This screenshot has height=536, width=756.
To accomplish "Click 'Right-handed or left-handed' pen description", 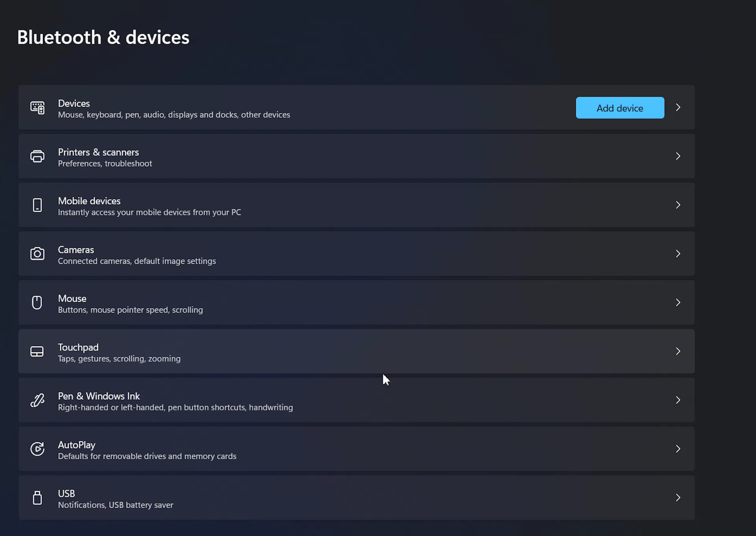I will (x=176, y=408).
